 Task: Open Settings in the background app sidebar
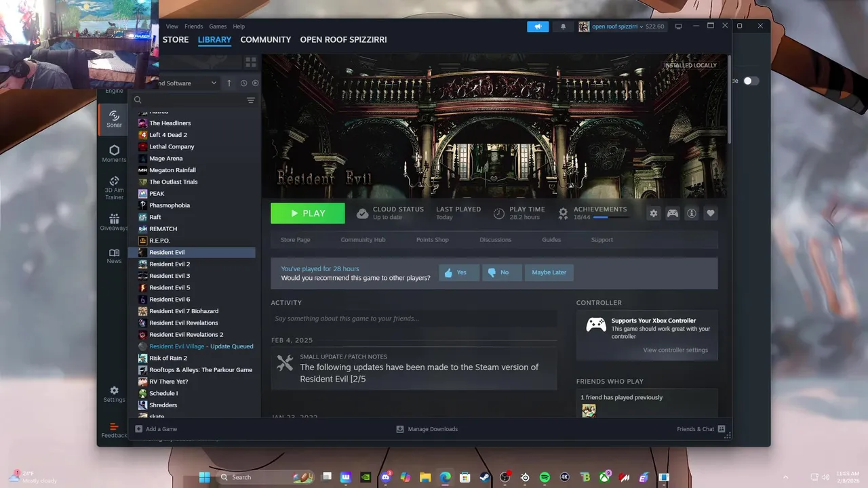point(114,394)
